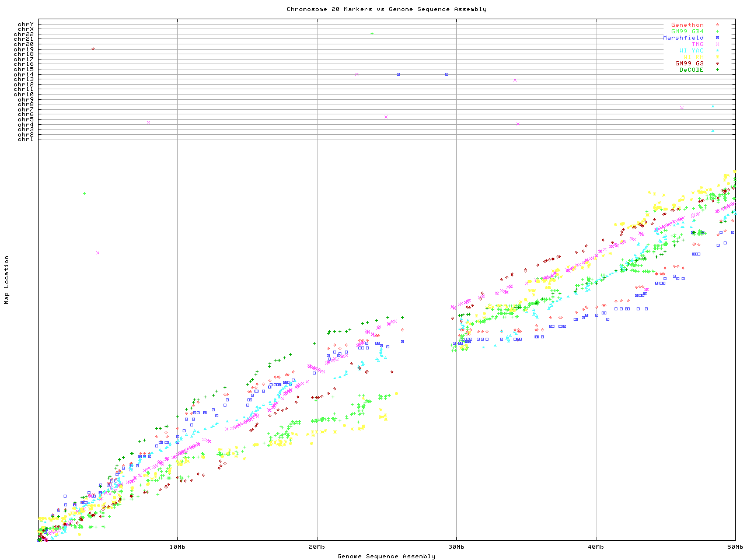Click the Genome Sequence Assembly x-axis title
The width and height of the screenshot is (747, 560).
tap(386, 556)
